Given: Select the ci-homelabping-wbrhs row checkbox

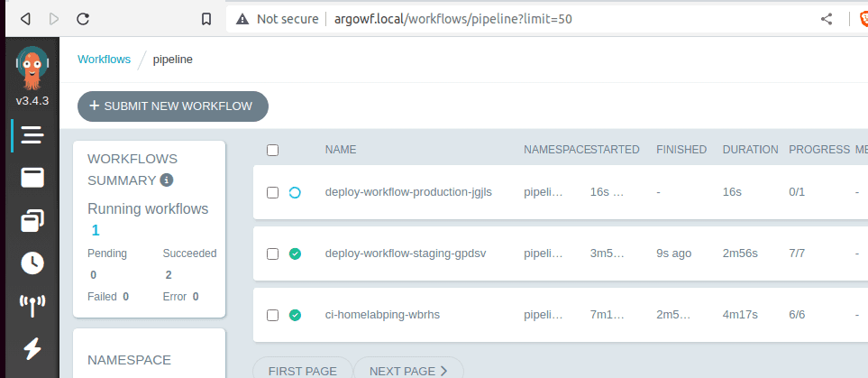Looking at the screenshot, I should 273,315.
